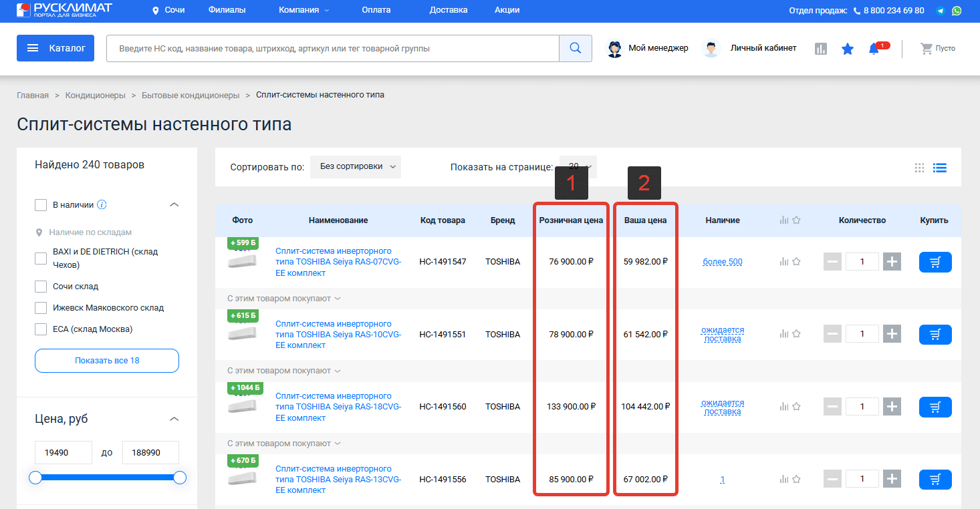Switch to list view layout

pos(940,168)
